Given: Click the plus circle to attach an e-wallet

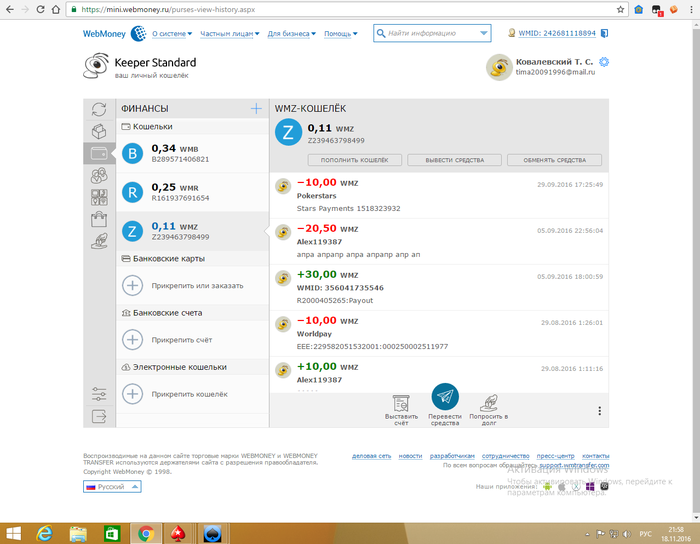Looking at the screenshot, I should click(x=133, y=394).
